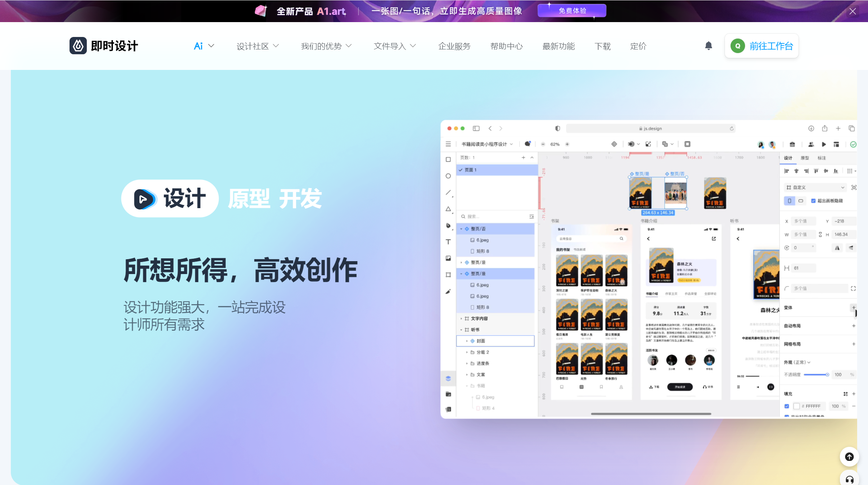Switch to 标注 tab in right panel
This screenshot has width=868, height=485.
pos(821,158)
